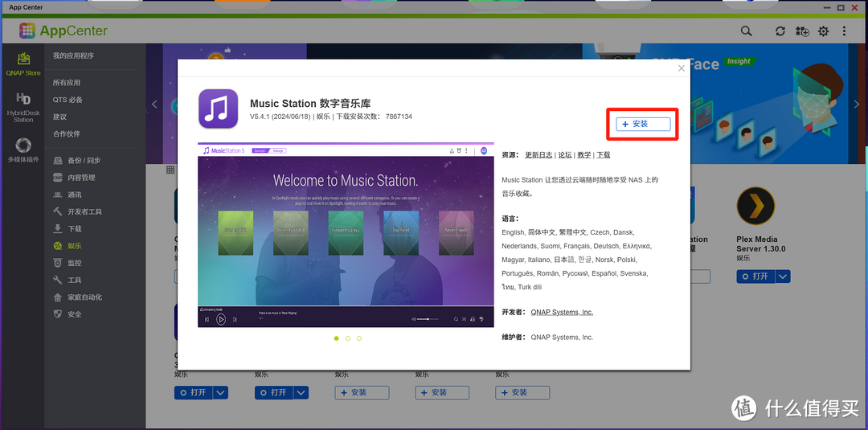Open AppCenter settings gear
868x430 pixels.
pyautogui.click(x=823, y=31)
